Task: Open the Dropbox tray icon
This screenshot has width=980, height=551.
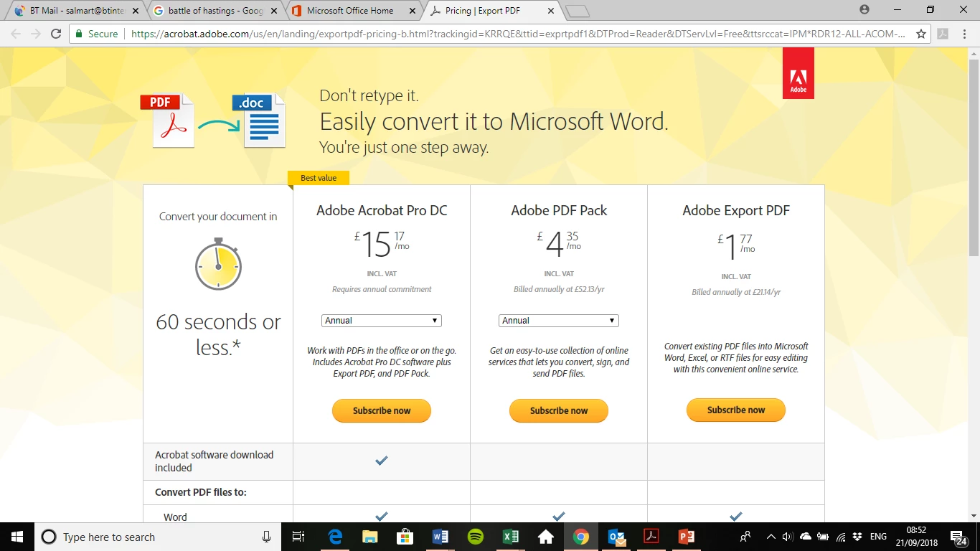Action: (858, 537)
